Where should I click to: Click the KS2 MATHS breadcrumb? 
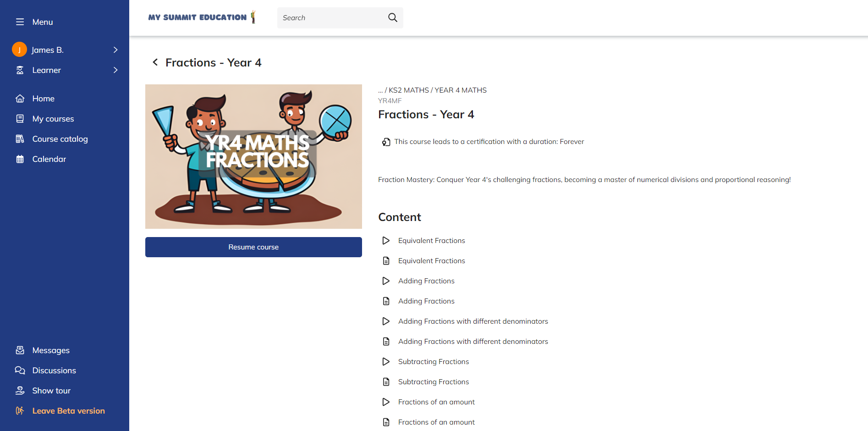[409, 90]
